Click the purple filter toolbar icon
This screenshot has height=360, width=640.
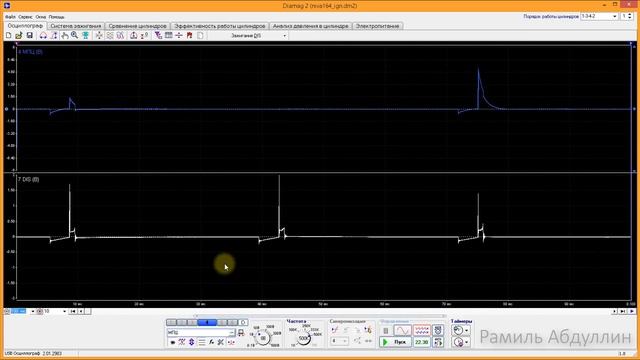pos(158,36)
